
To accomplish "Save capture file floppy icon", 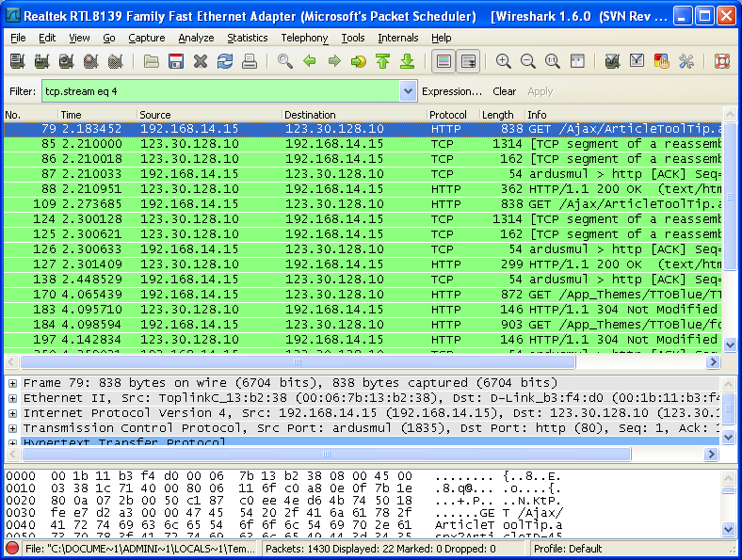I will [x=175, y=61].
